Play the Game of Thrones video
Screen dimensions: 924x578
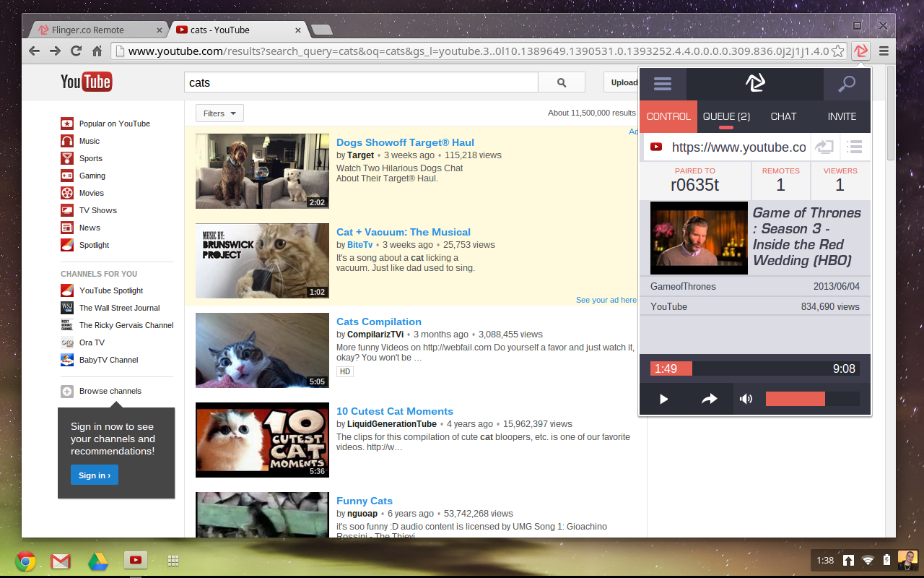[x=664, y=399]
